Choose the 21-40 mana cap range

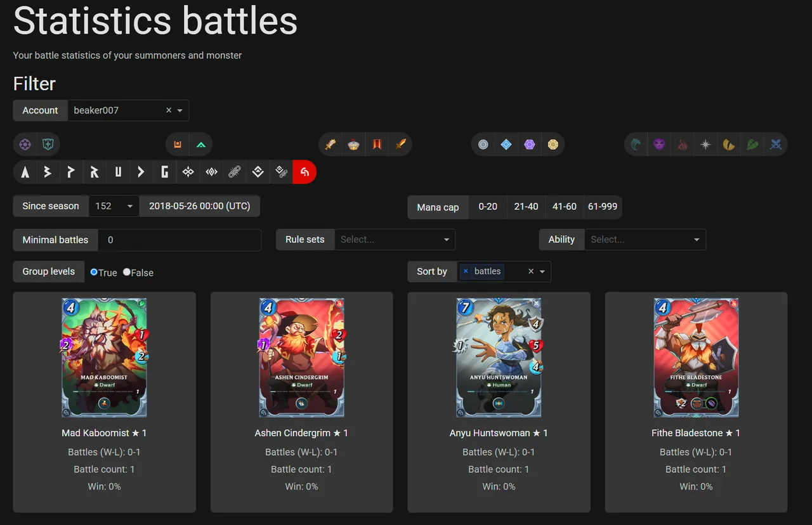(526, 207)
